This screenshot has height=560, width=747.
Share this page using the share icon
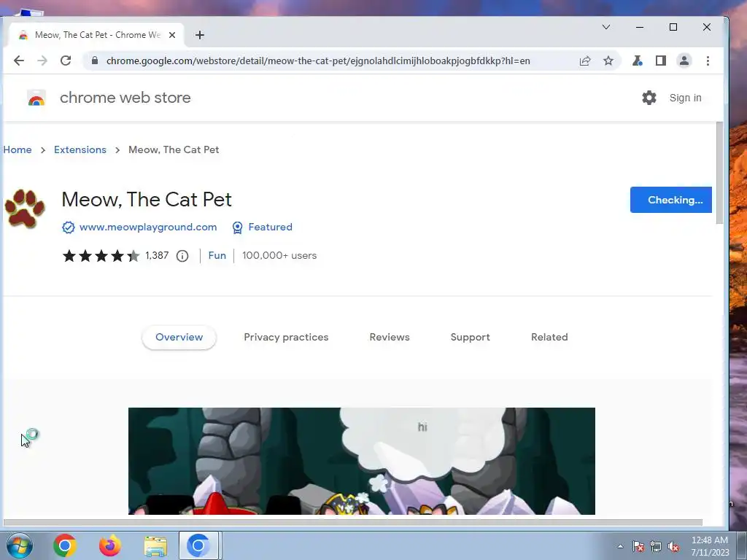coord(585,61)
